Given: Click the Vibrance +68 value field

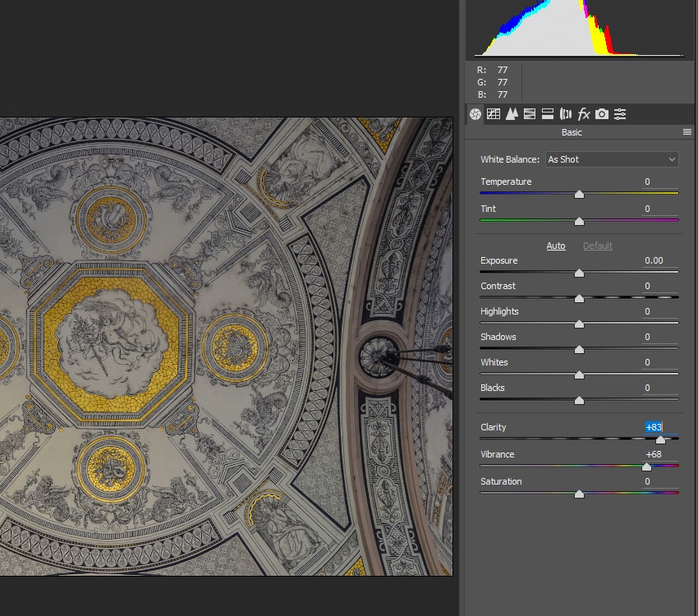Looking at the screenshot, I should 659,454.
